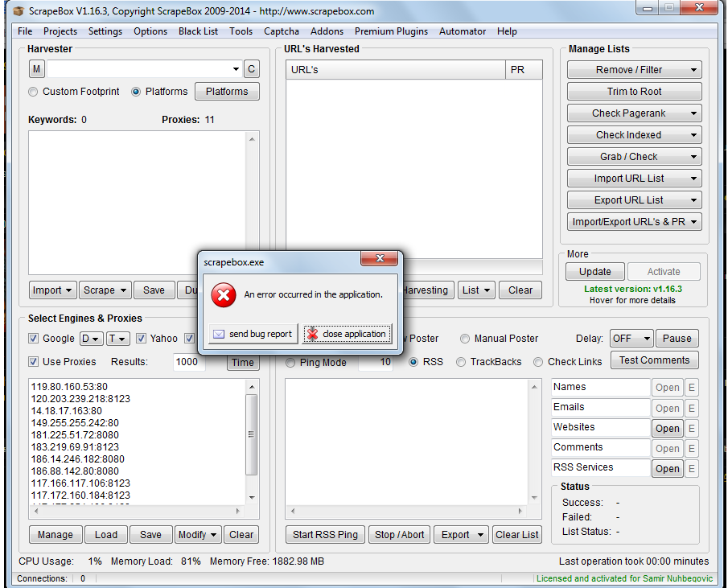
Task: Expand the Export URL List dropdown
Action: (693, 200)
